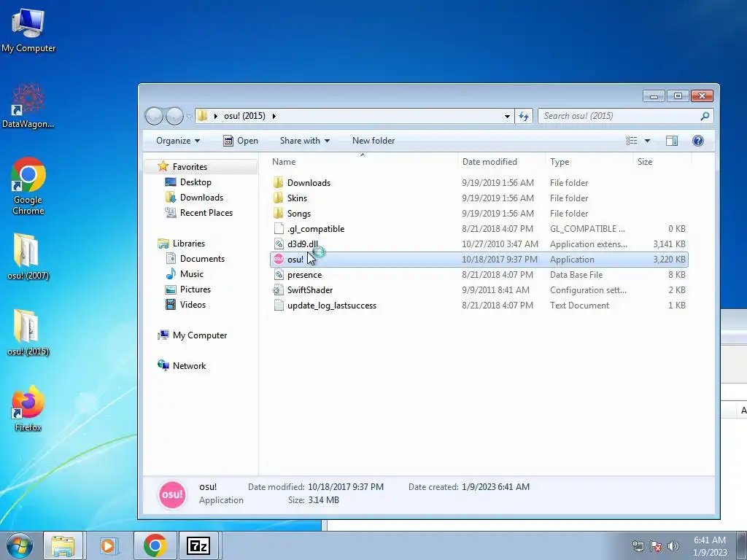Select the .gl_compatible file icon

coord(279,229)
